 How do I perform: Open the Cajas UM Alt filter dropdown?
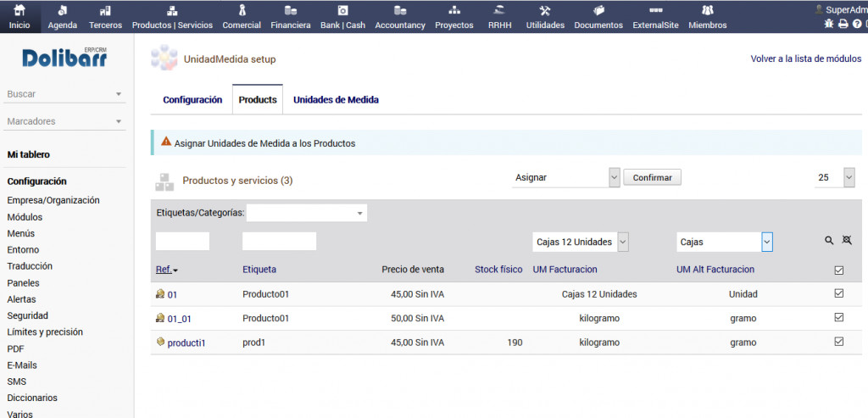coord(725,242)
